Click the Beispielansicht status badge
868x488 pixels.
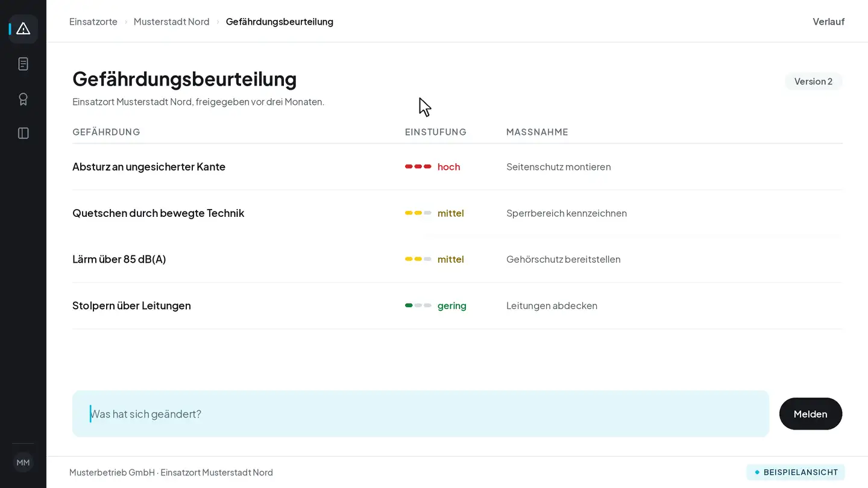pyautogui.click(x=796, y=472)
